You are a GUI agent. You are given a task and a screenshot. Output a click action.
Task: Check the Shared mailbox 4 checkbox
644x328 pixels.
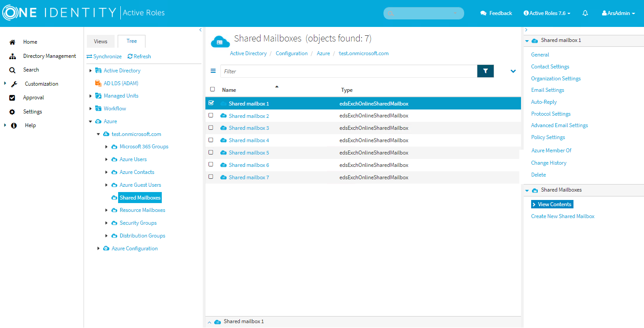211,140
